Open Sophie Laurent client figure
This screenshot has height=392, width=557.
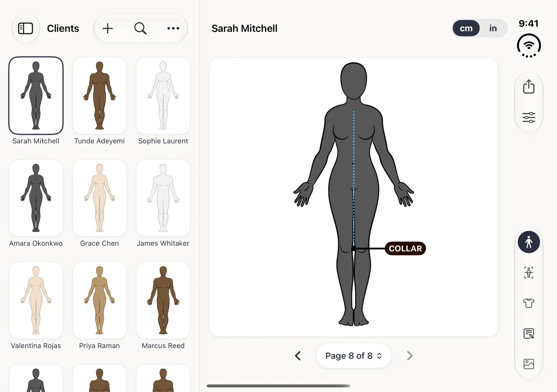coord(163,96)
